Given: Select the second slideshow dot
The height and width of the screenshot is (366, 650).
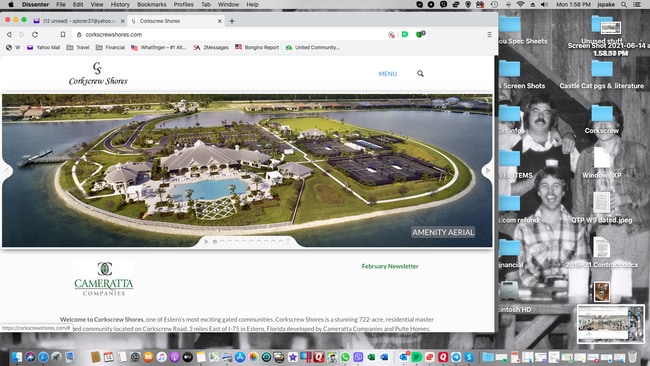Looking at the screenshot, I should tap(222, 242).
